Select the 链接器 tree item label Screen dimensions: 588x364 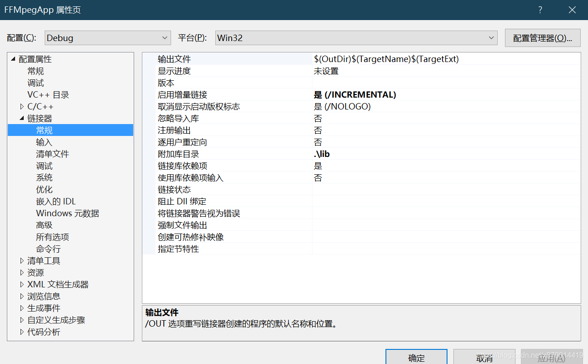coord(40,118)
